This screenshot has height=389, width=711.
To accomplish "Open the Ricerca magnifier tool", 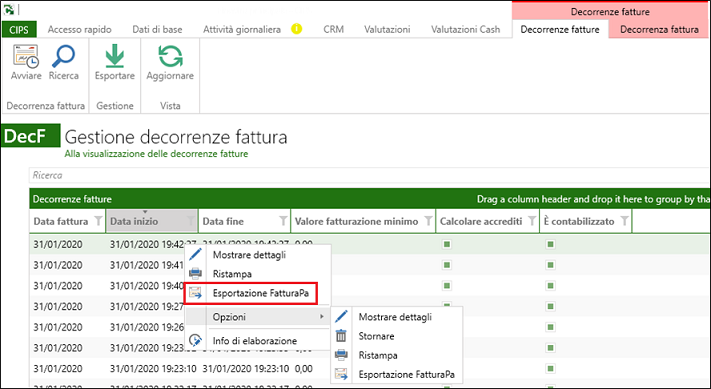I will click(x=63, y=56).
